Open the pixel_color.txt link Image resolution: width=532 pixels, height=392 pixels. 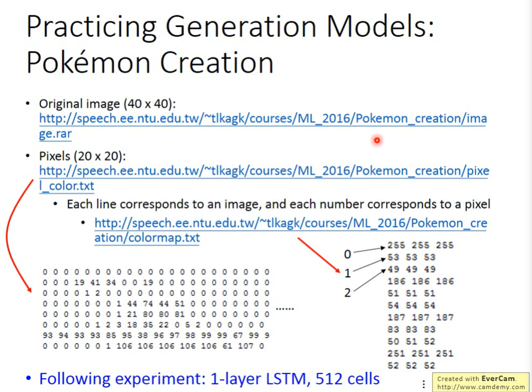tap(264, 178)
